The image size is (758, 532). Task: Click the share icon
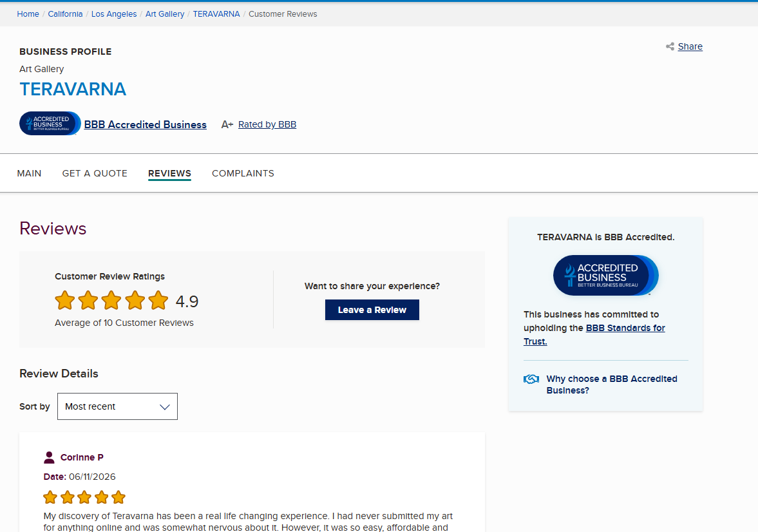click(670, 46)
